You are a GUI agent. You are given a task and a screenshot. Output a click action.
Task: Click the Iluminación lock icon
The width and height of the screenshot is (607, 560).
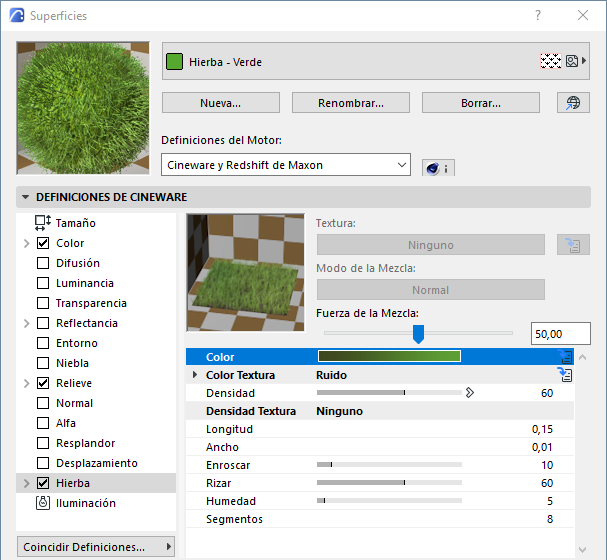pos(42,503)
